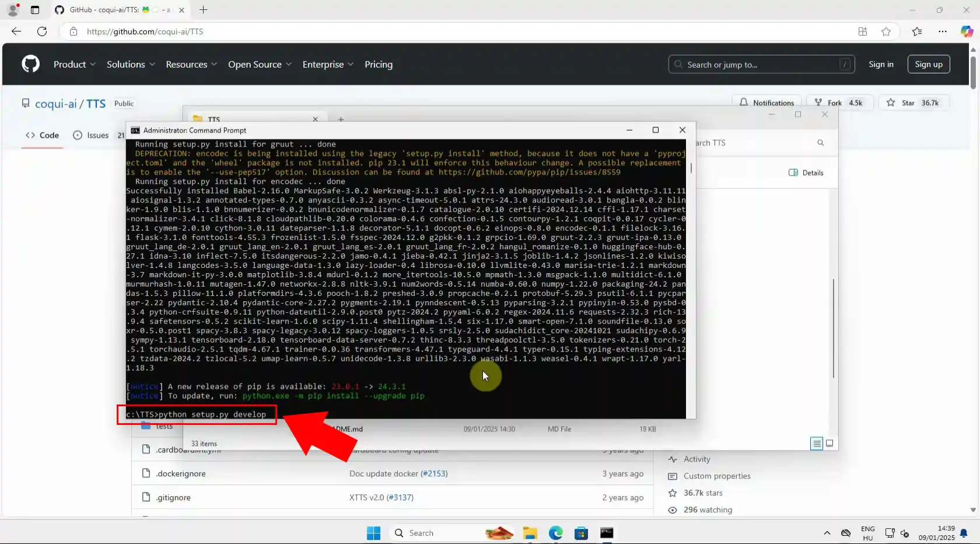This screenshot has width=980, height=544.
Task: Open the Code tab
Action: point(42,135)
